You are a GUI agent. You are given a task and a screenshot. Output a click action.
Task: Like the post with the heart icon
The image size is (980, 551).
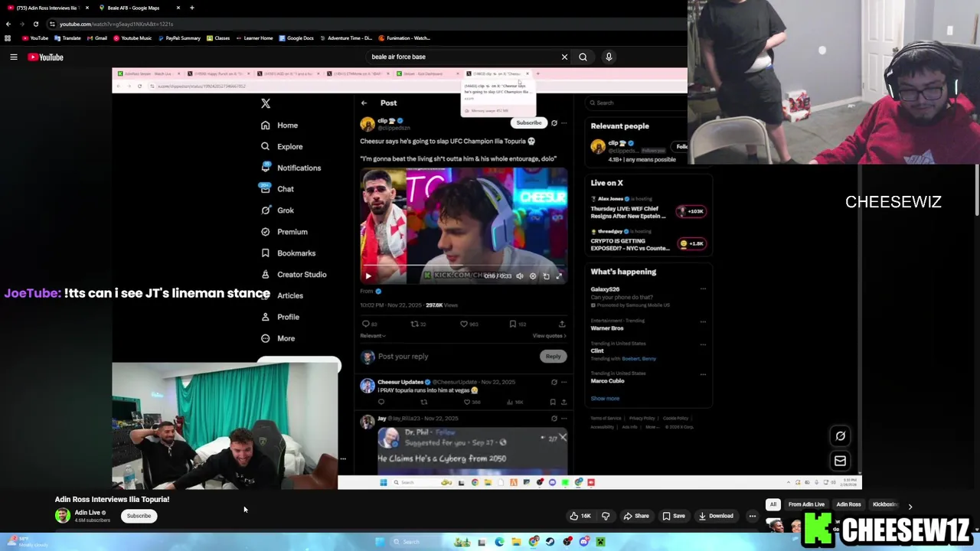tap(464, 324)
